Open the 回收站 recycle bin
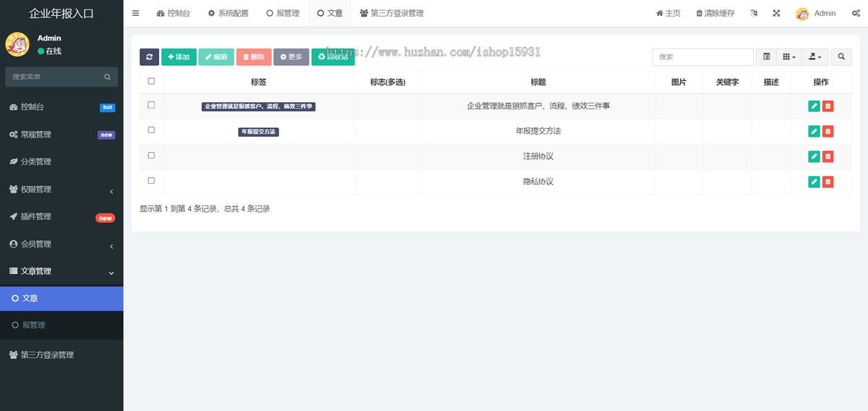This screenshot has width=868, height=411. pos(333,57)
